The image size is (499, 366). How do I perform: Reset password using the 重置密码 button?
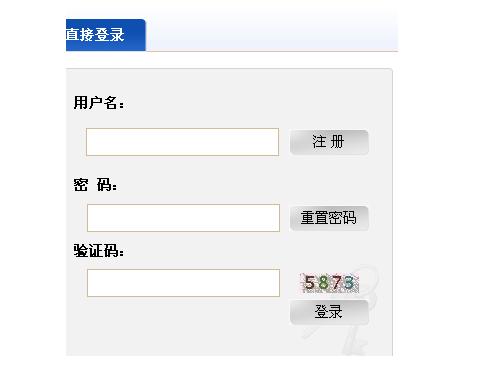(x=329, y=218)
